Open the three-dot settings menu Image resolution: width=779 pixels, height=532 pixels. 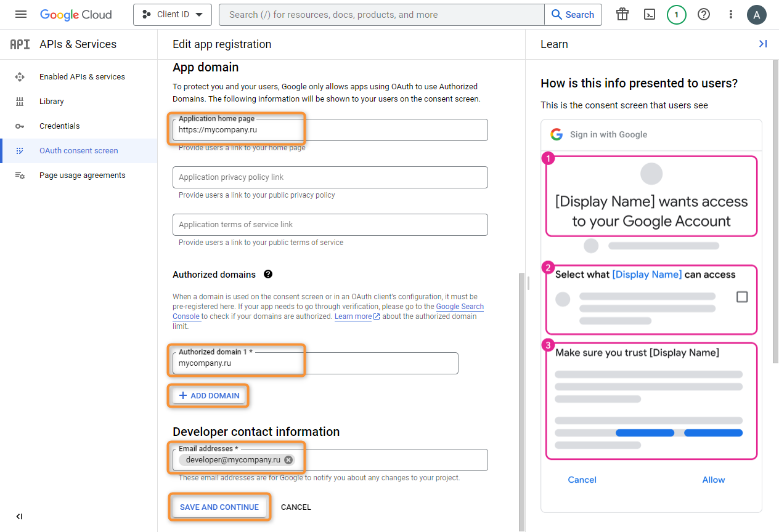pyautogui.click(x=731, y=15)
